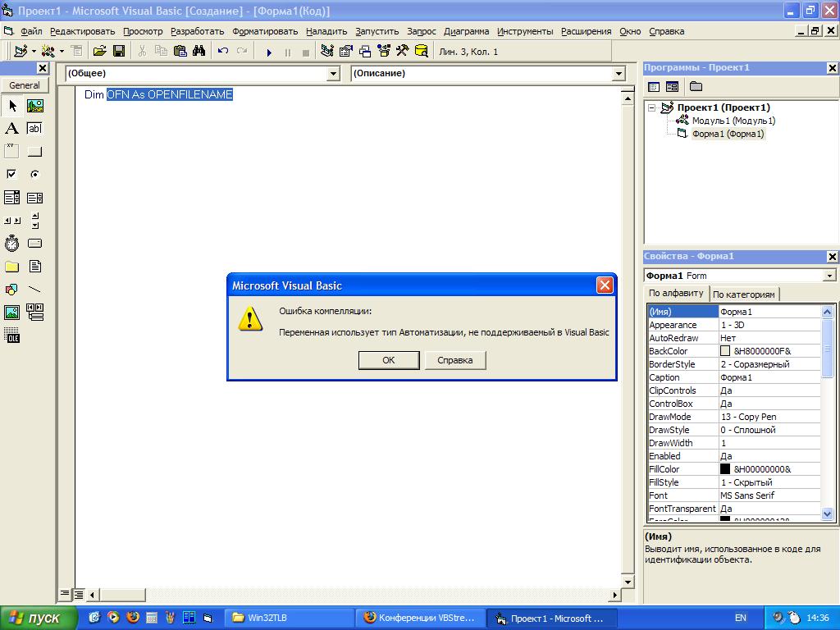
Task: Select Форма1 (Форма1) in the project tree
Action: click(728, 134)
